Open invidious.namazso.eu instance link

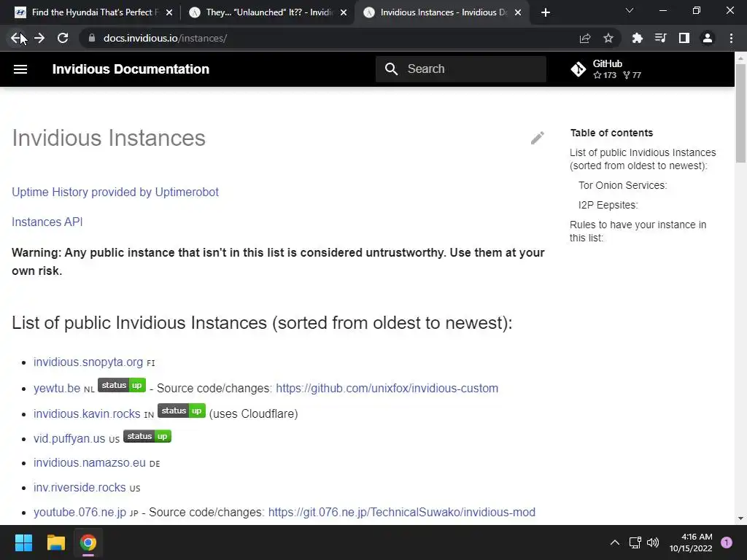(x=90, y=462)
